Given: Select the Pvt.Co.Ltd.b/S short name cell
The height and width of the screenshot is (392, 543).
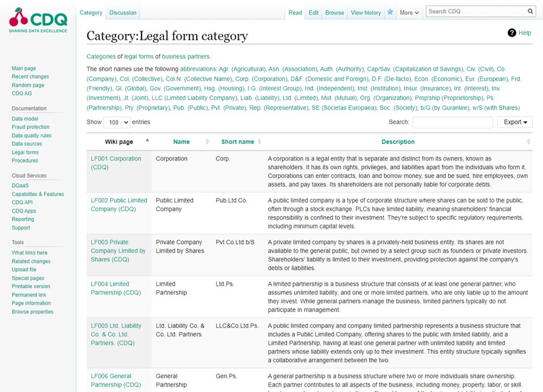Looking at the screenshot, I should click(x=235, y=242).
